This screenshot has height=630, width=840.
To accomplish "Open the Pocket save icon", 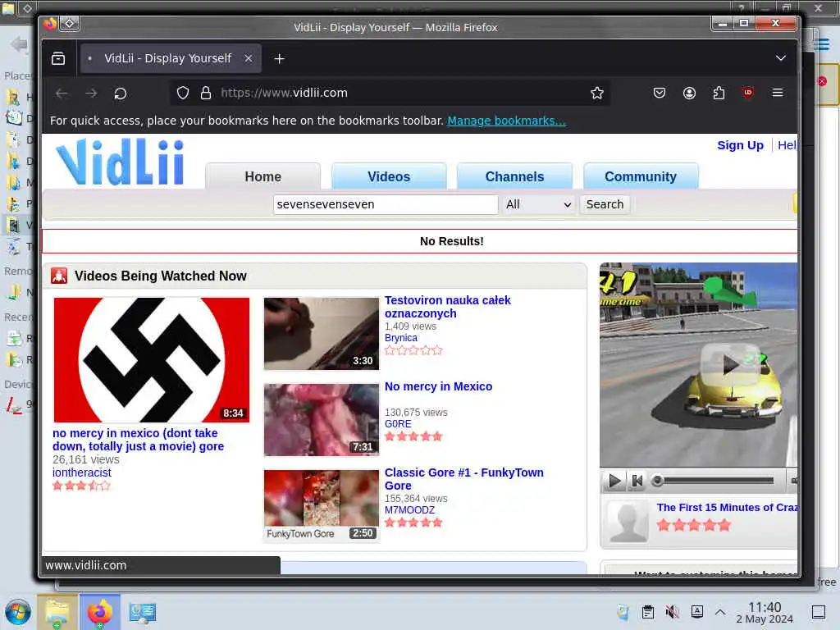I will click(660, 94).
